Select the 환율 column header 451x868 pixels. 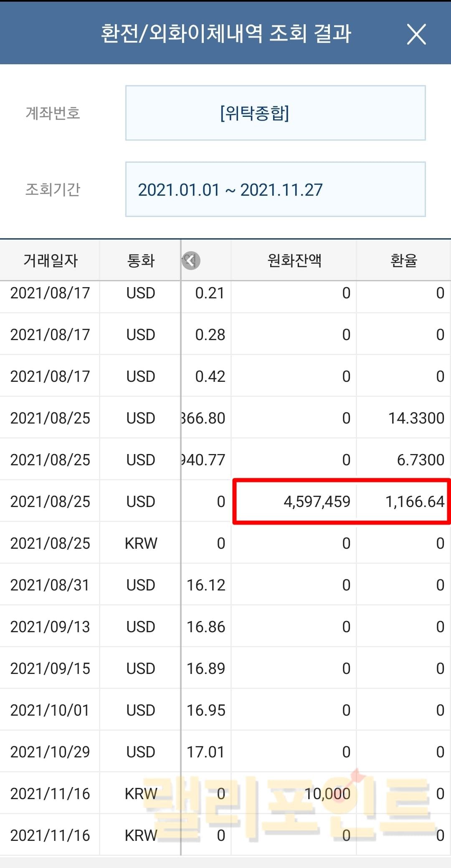(403, 261)
